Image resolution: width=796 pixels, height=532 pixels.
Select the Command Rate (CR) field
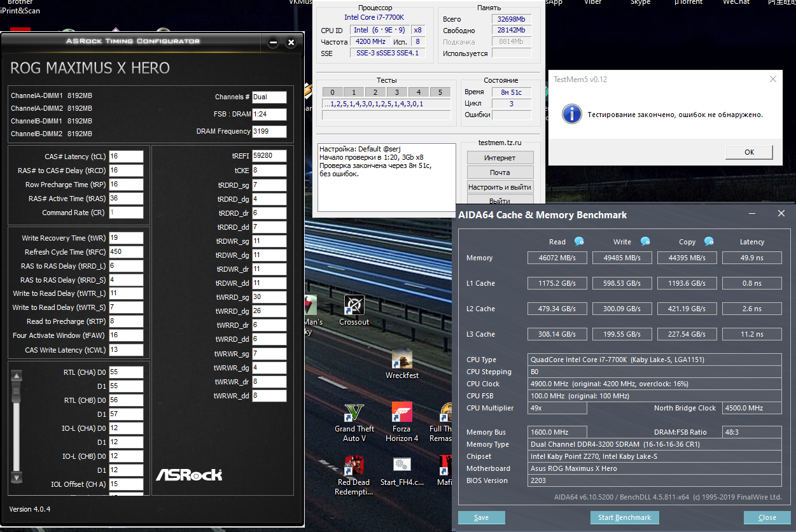[x=126, y=213]
